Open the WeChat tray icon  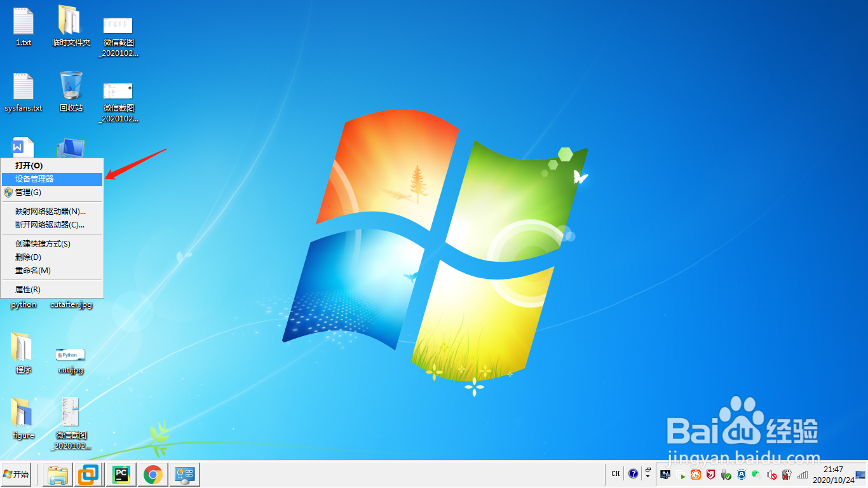coord(756,474)
